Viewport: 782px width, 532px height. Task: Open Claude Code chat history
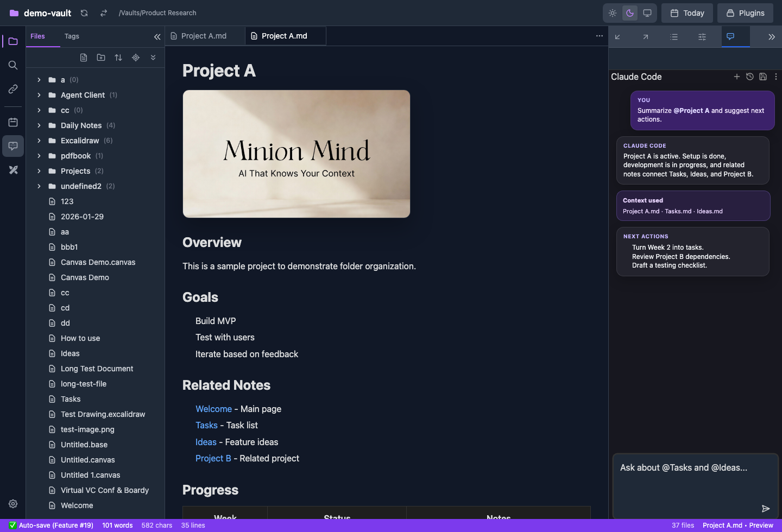click(x=750, y=77)
